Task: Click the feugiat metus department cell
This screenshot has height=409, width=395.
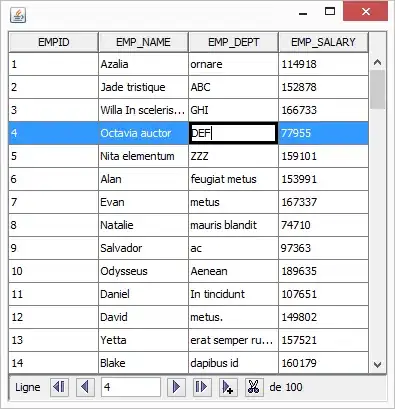Action: coord(233,179)
